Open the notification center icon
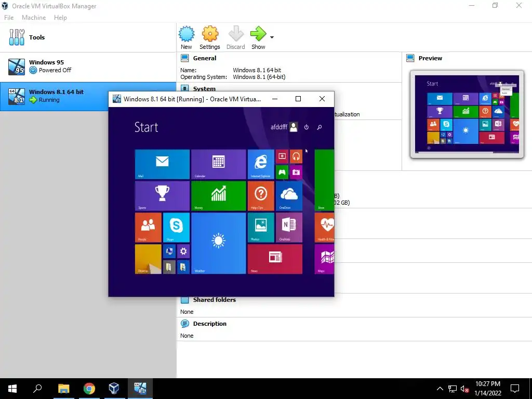The image size is (532, 399). pos(515,389)
